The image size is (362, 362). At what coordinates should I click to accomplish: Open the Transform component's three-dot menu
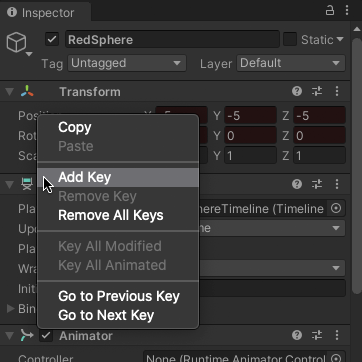click(x=337, y=91)
